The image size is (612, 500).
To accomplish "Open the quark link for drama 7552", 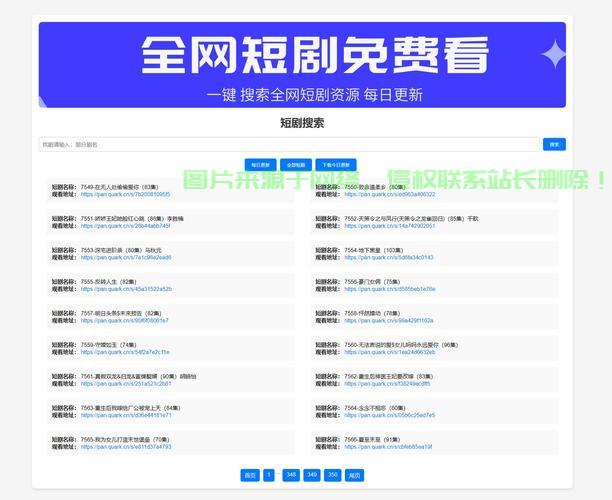I will 390,226.
